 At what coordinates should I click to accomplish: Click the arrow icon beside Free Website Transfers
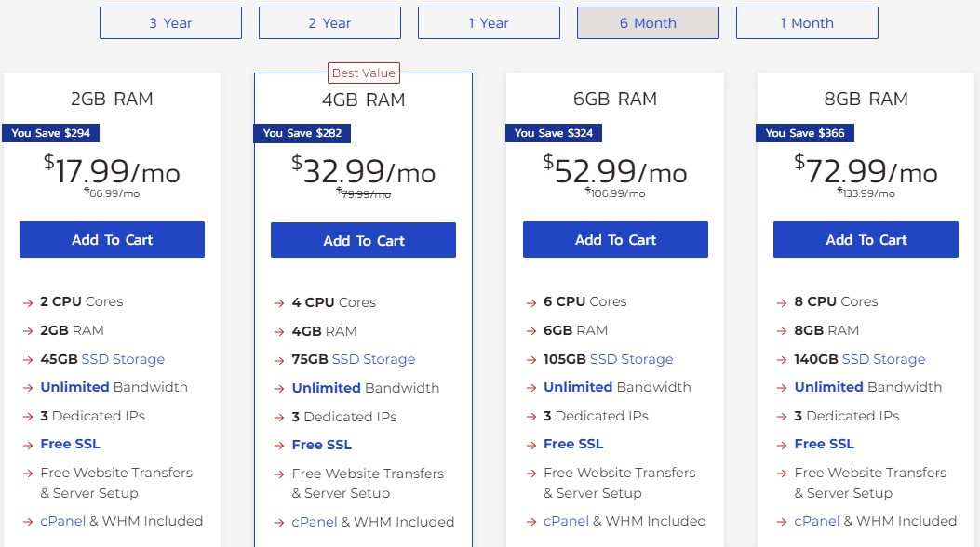tap(28, 474)
